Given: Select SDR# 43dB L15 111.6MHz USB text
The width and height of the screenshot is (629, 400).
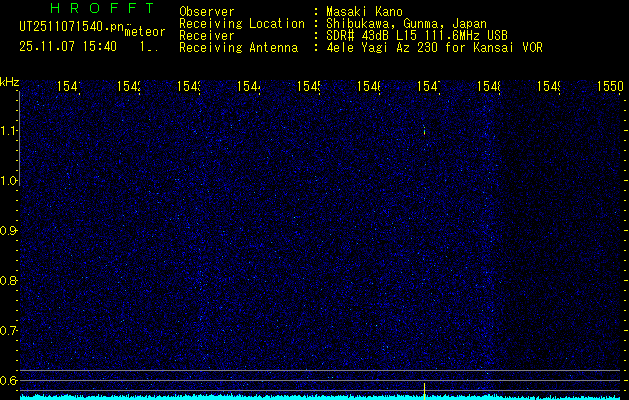Looking at the screenshot, I should click(417, 36).
